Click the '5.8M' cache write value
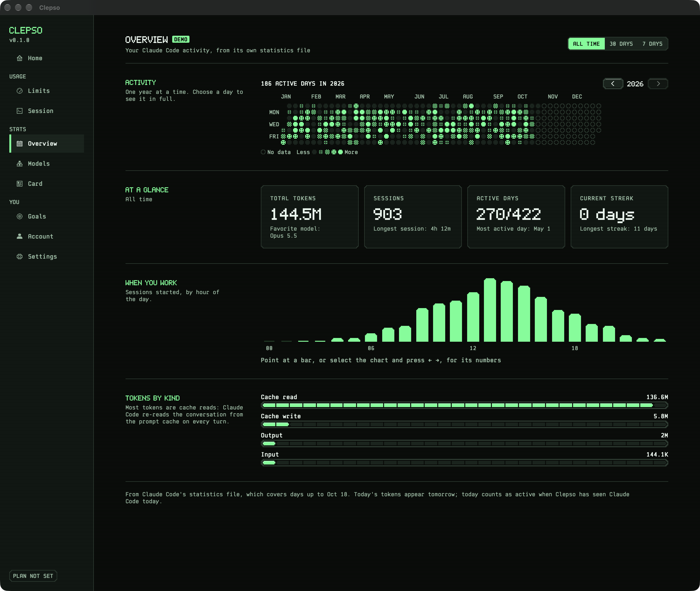Viewport: 700px width, 591px height. (x=661, y=416)
